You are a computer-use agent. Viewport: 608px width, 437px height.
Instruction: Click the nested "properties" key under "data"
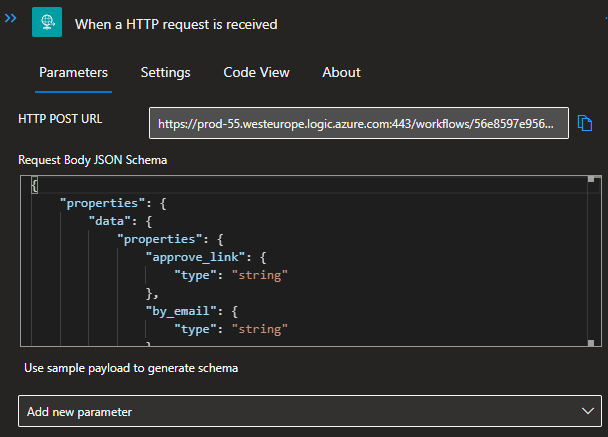click(159, 239)
